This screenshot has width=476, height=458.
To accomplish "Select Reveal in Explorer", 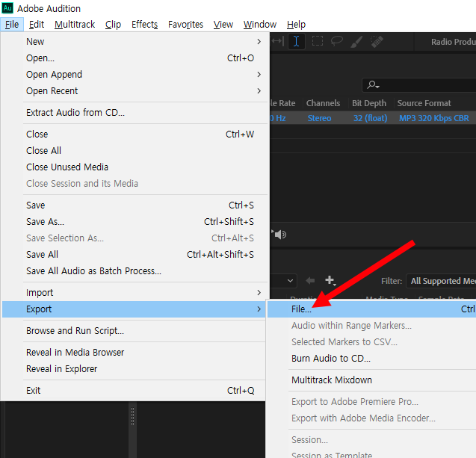I will click(134, 369).
